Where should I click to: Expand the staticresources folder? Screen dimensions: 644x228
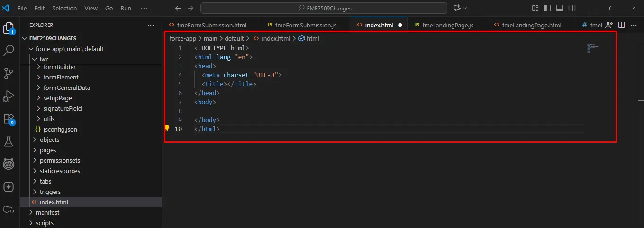coord(60,171)
